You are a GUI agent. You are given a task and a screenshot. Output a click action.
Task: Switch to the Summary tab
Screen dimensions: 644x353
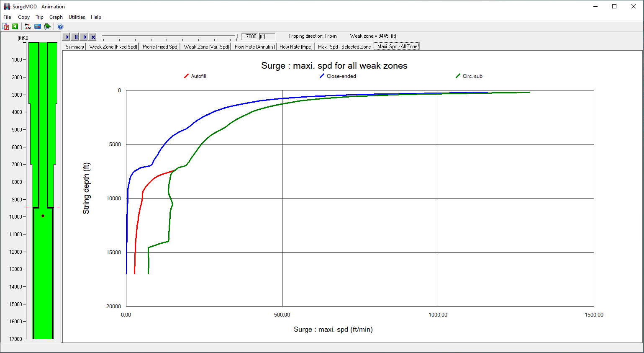[74, 47]
